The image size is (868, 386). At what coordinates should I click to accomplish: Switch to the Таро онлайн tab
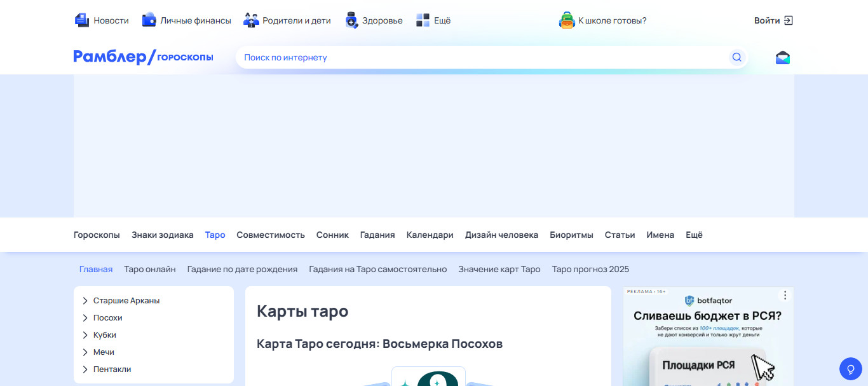click(150, 269)
